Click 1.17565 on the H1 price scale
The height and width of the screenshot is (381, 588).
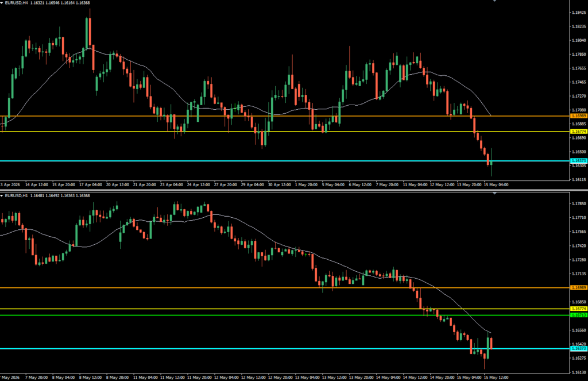pyautogui.click(x=579, y=232)
